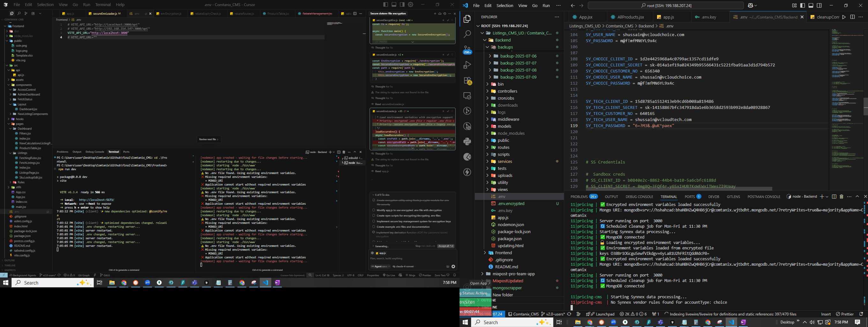Maximize the VS Code terminal panel with up chevron
The image size is (868, 327).
(857, 196)
